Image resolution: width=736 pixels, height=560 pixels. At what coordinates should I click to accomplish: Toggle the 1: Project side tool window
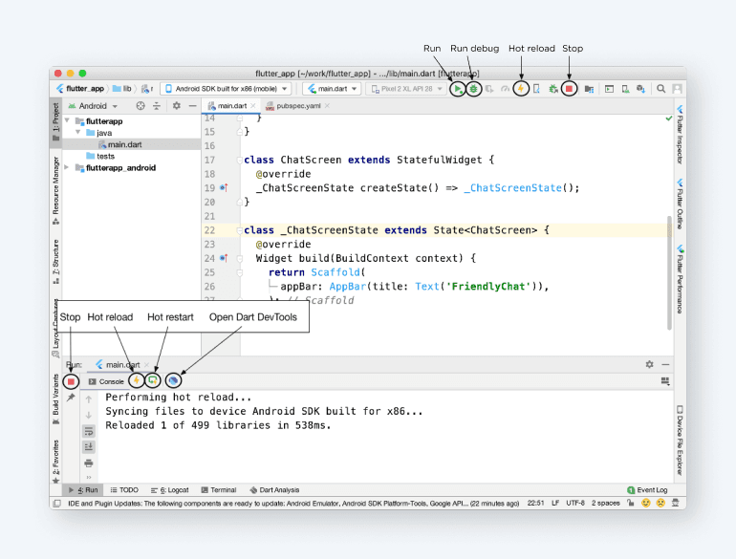pos(55,122)
